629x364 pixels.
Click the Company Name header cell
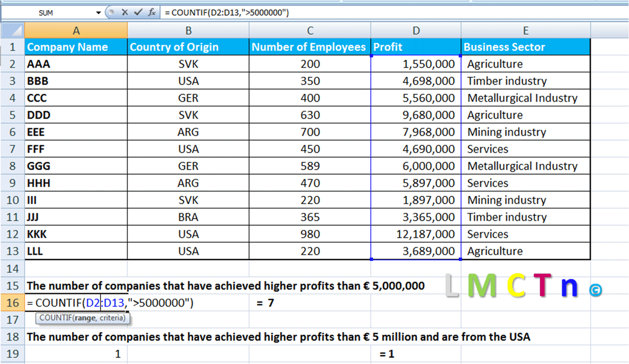76,47
